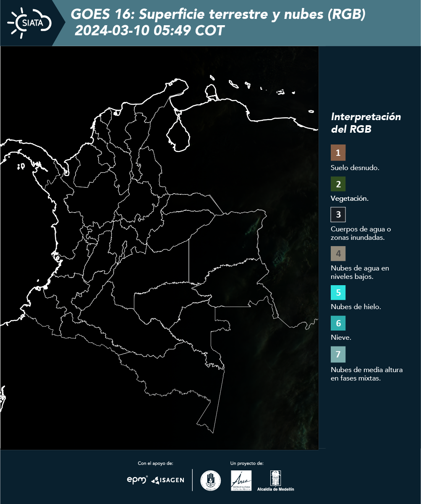Click the 'Suelo desnudo.' legend label
Screen dimensions: 421x504
tap(355, 168)
